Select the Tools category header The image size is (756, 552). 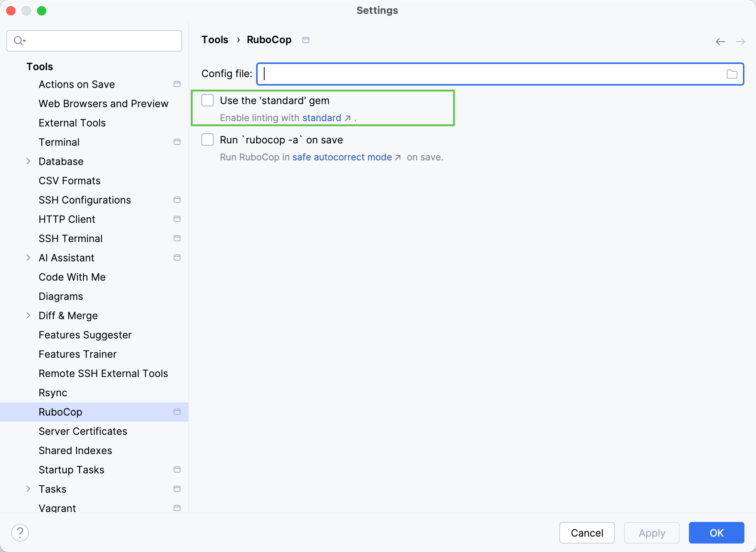(x=40, y=66)
